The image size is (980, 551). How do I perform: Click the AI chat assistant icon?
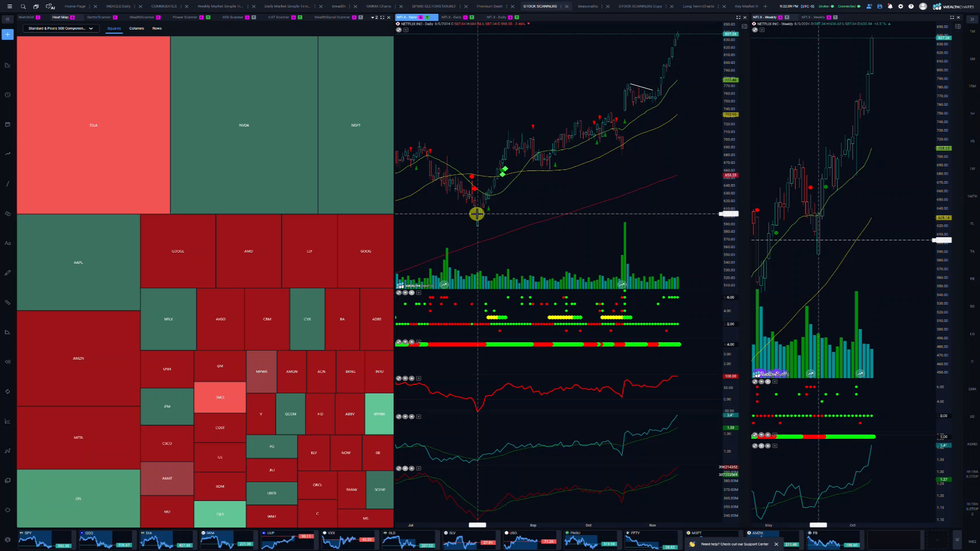[x=50, y=7]
